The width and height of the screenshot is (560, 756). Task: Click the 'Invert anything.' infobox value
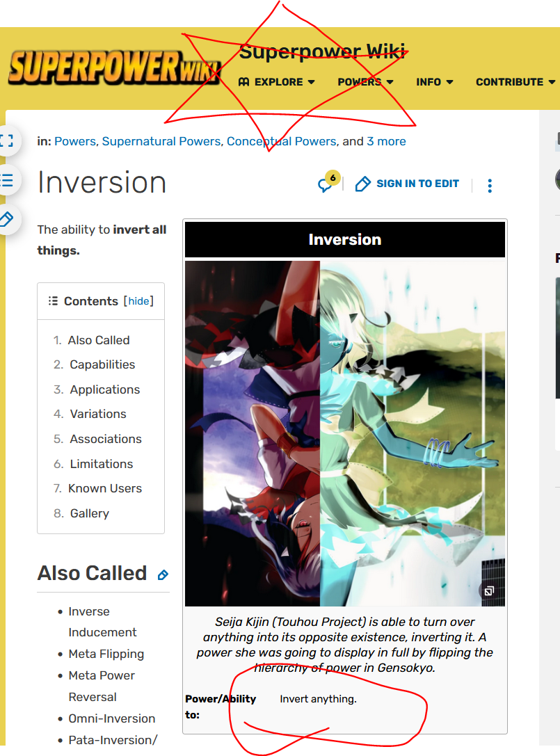[x=318, y=699]
